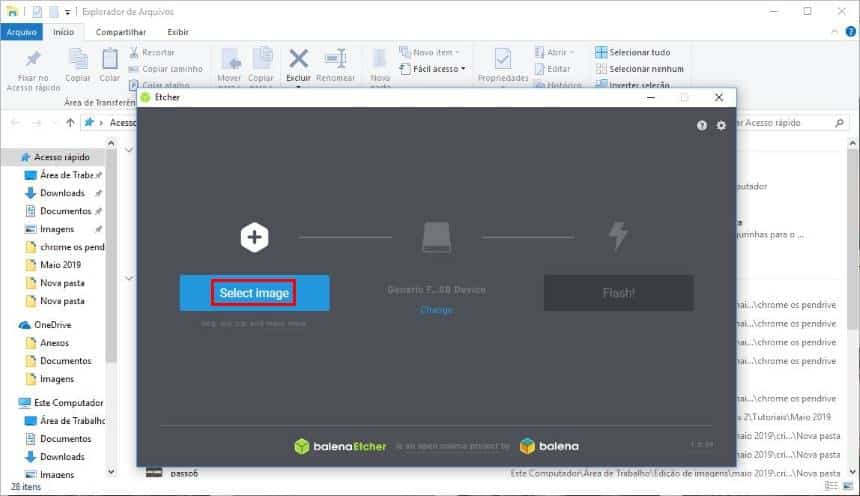Minimize the Etcher window
The width and height of the screenshot is (860, 496).
(650, 98)
